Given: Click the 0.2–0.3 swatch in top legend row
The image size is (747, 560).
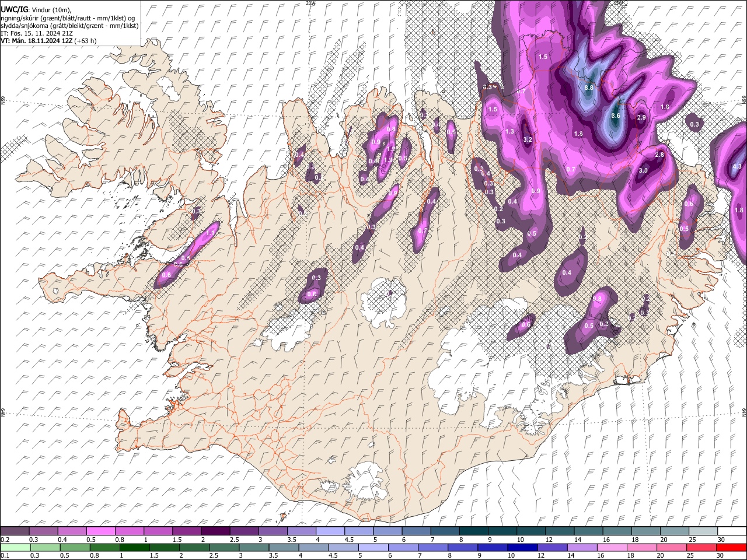Looking at the screenshot, I should [15, 531].
